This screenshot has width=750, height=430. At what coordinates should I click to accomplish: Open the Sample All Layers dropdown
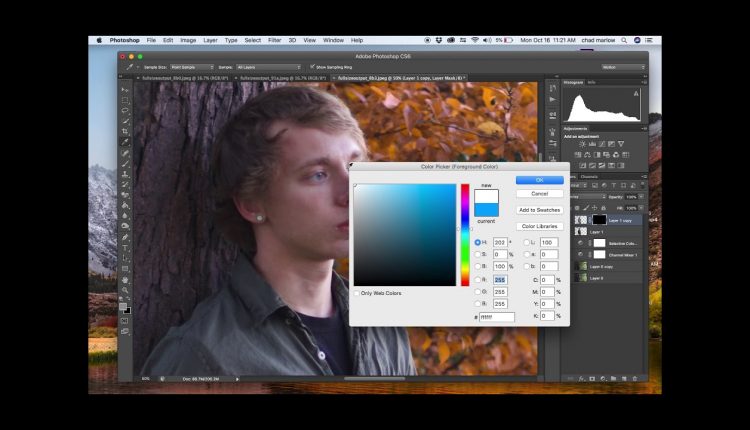(x=268, y=67)
